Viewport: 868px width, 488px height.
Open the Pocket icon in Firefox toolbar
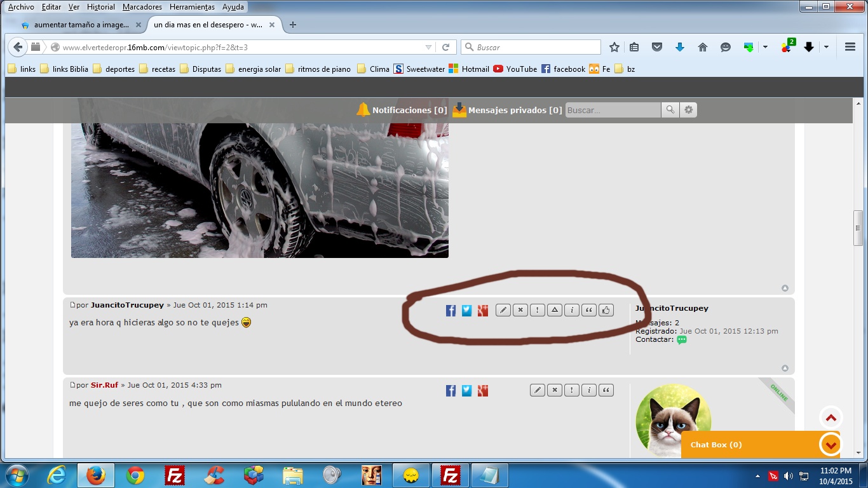[658, 47]
